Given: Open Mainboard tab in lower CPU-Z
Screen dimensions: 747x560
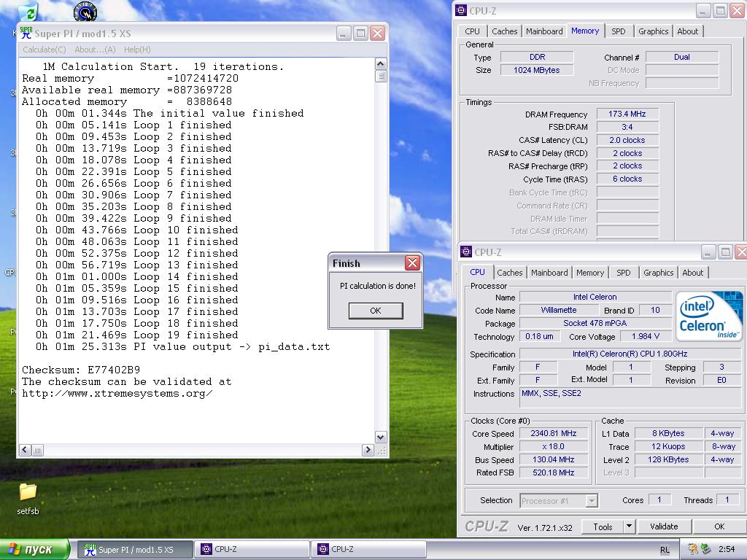Looking at the screenshot, I should tap(549, 273).
